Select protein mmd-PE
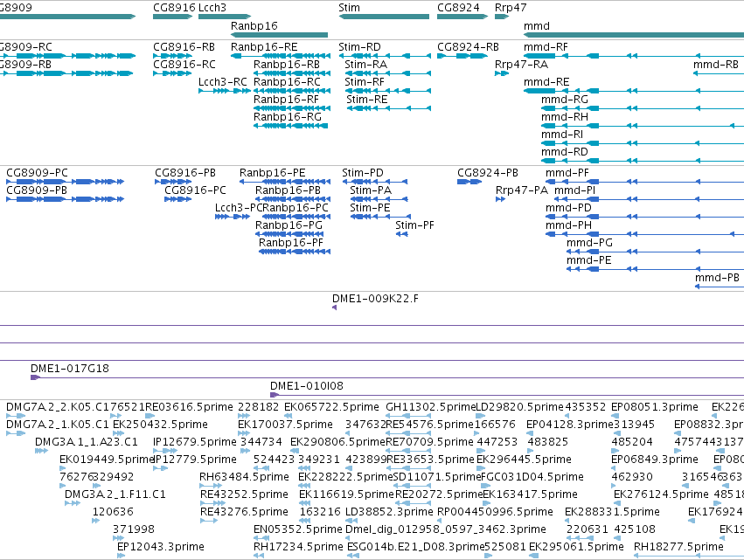The image size is (744, 560). [656, 269]
